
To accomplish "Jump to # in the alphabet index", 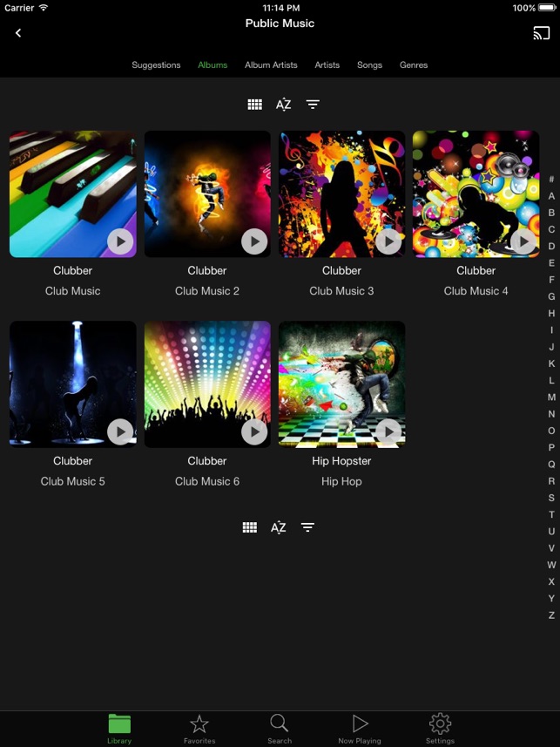I will (551, 180).
